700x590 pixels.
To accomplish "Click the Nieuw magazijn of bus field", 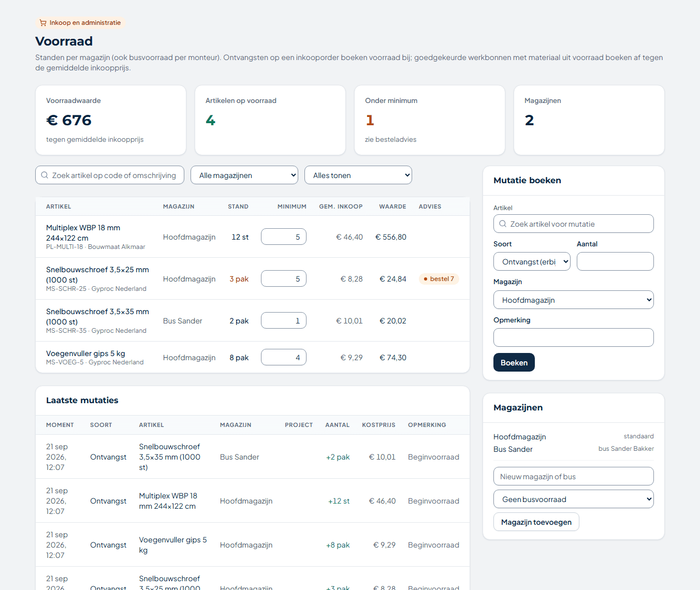I will click(574, 476).
